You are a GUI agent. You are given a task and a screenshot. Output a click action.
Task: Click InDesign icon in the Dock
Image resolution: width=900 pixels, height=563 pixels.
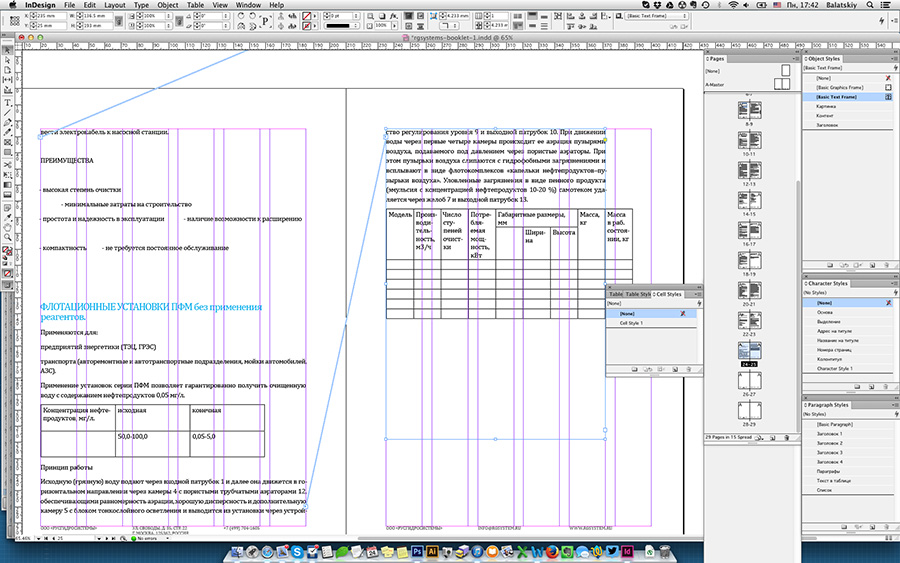627,552
